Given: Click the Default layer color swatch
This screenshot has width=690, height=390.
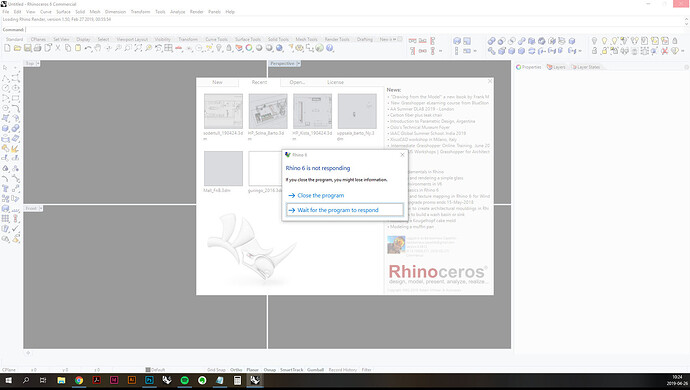Looking at the screenshot, I should [148, 370].
